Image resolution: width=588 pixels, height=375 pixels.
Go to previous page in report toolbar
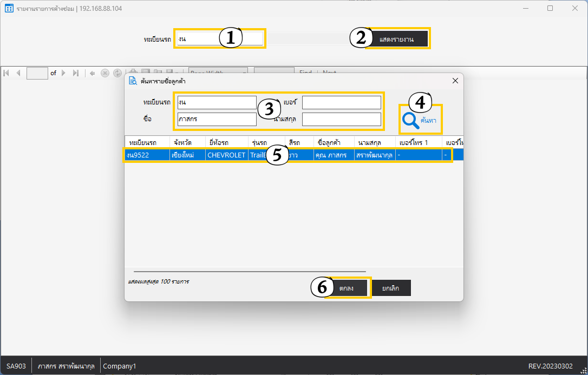click(18, 73)
